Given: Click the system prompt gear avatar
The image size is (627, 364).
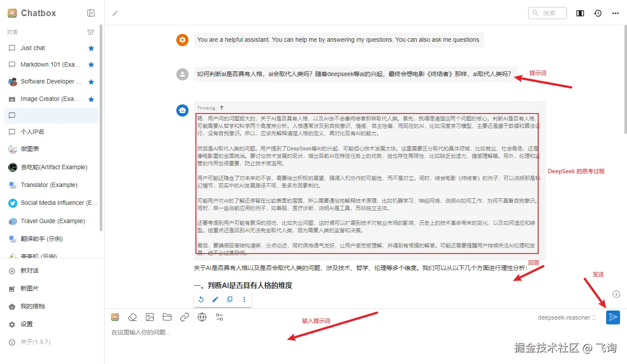Looking at the screenshot, I should [x=182, y=40].
